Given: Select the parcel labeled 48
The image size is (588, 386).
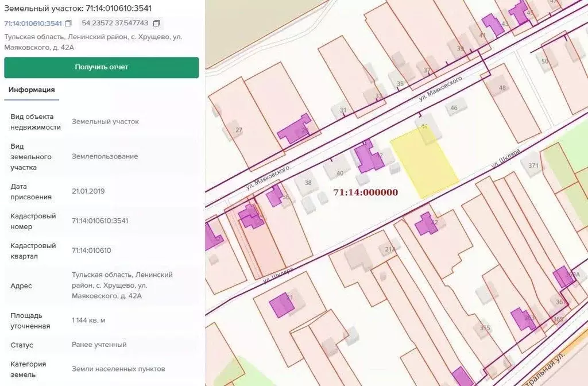Looking at the screenshot, I should pos(502,88).
